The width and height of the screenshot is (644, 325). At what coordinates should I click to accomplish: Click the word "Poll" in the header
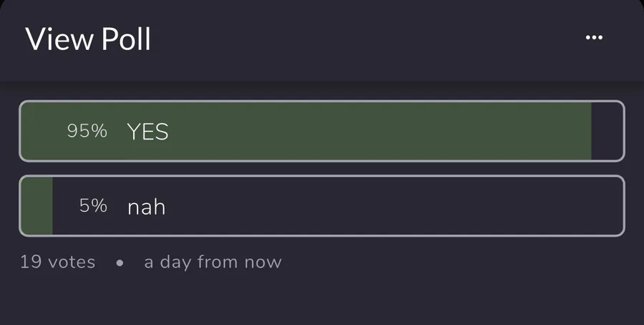tap(126, 39)
